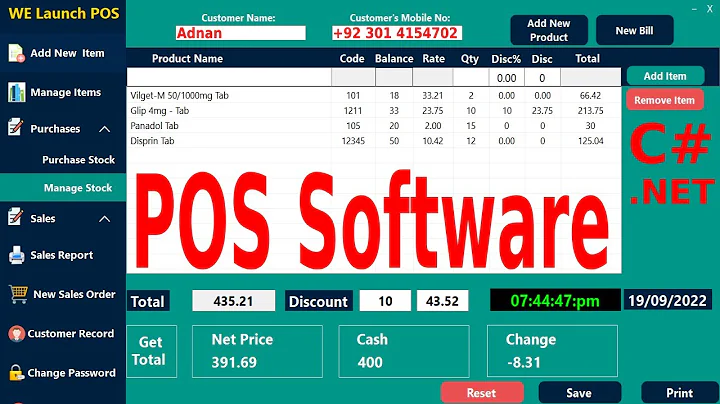
Task: Click the clock display 07:44:47:pm
Action: click(x=555, y=300)
